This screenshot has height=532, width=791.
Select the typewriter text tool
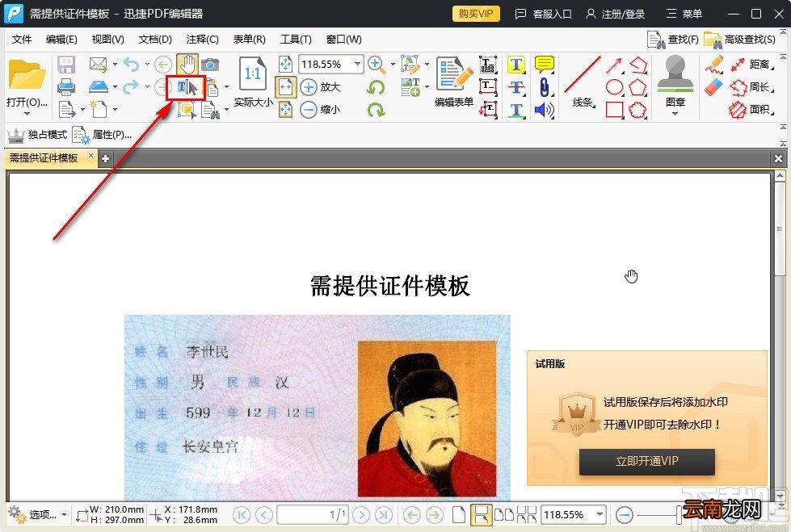(x=488, y=65)
